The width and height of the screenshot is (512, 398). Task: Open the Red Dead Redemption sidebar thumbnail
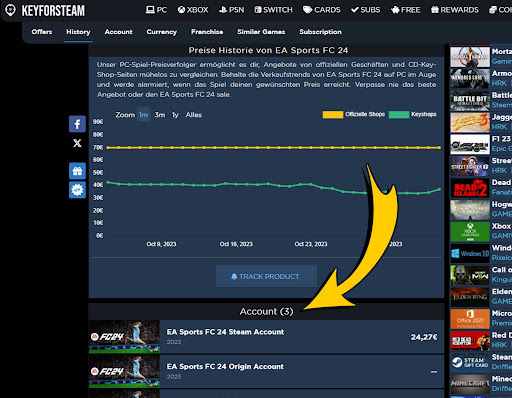point(470,341)
